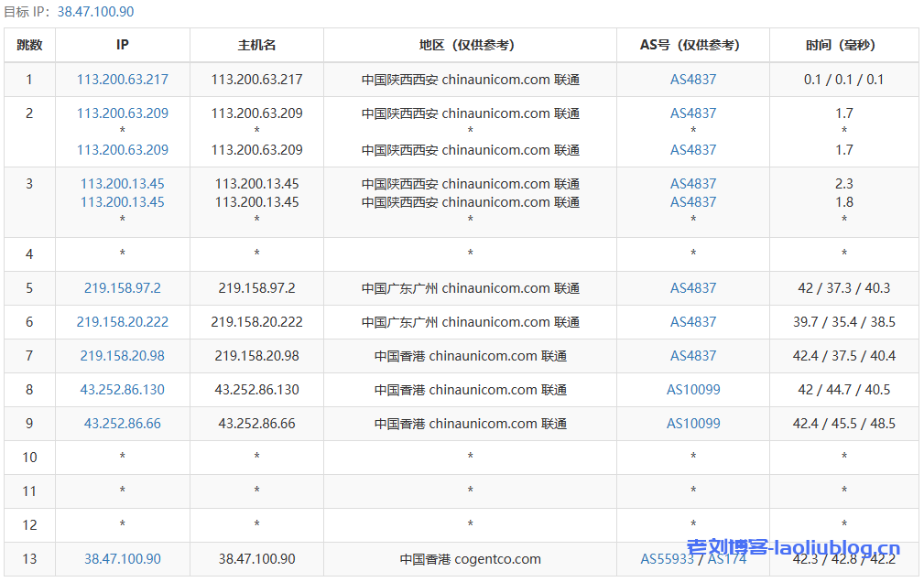Open IP link 219.158.20.222 in hop 6
This screenshot has height=582, width=924.
click(x=122, y=321)
